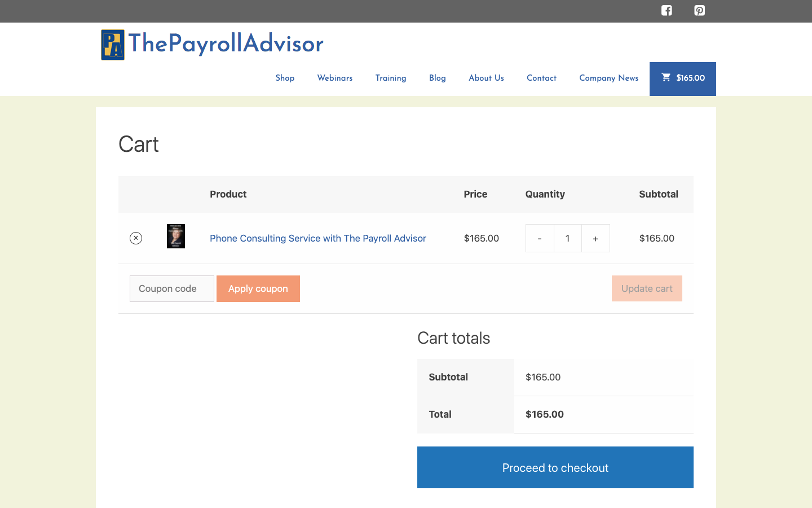The height and width of the screenshot is (508, 812).
Task: Click into the Coupon code field
Action: point(172,288)
